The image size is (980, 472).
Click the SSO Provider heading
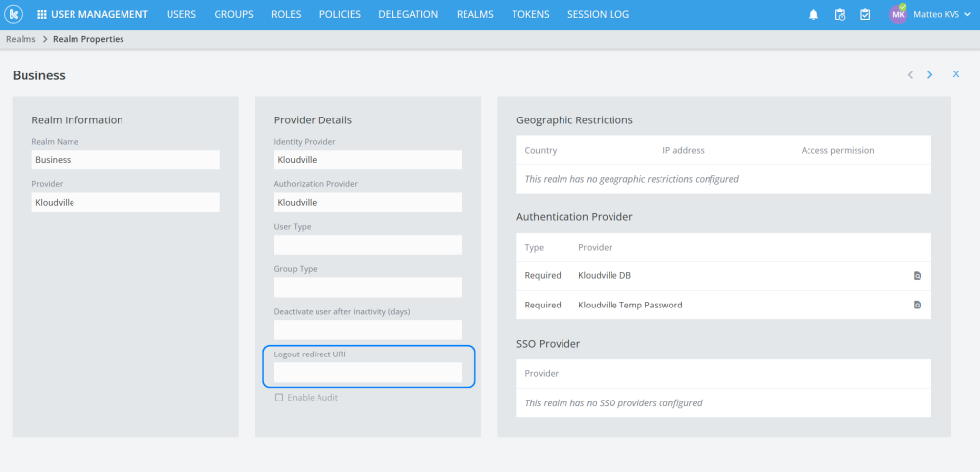548,344
